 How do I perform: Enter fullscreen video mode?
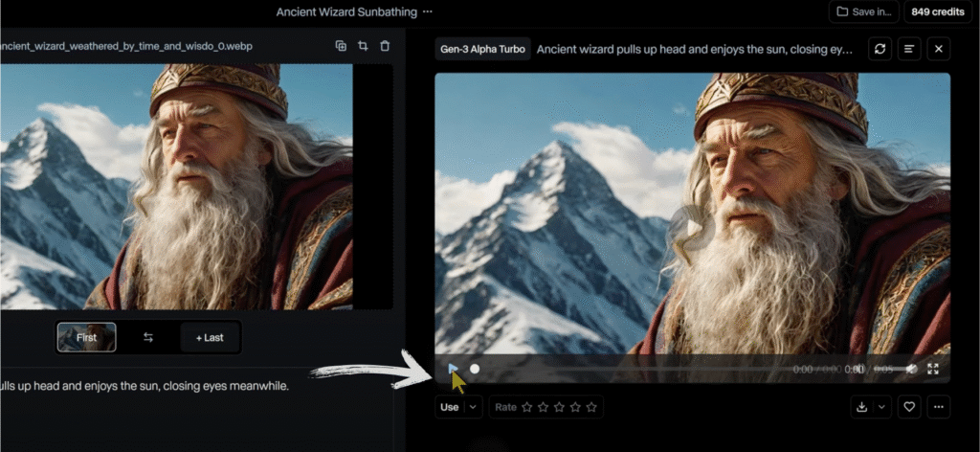[x=933, y=369]
